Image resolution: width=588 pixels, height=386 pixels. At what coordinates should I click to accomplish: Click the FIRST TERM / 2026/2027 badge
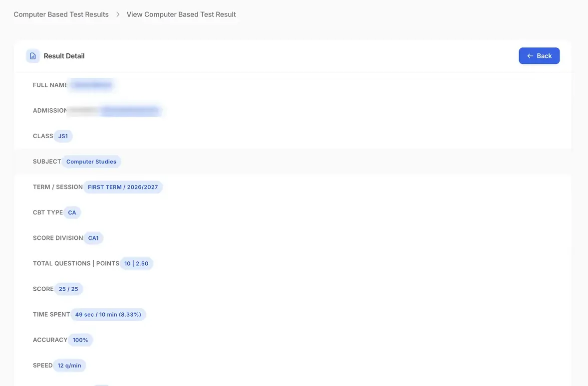point(123,187)
